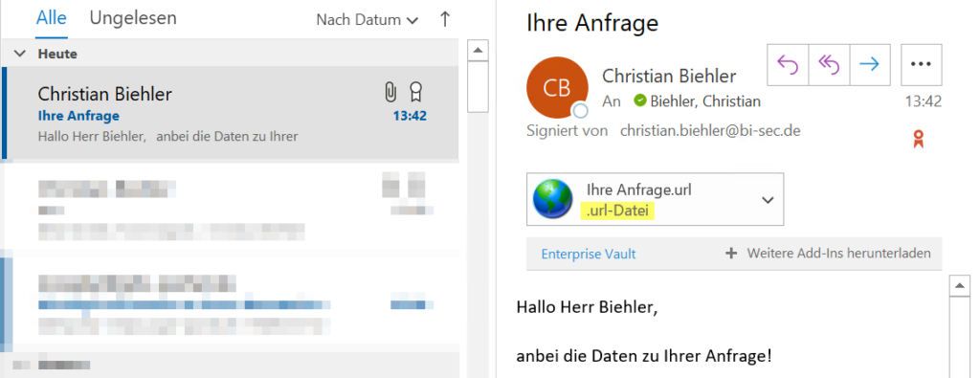Click the paperclip attachment icon in message list
The width and height of the screenshot is (980, 378).
point(390,93)
